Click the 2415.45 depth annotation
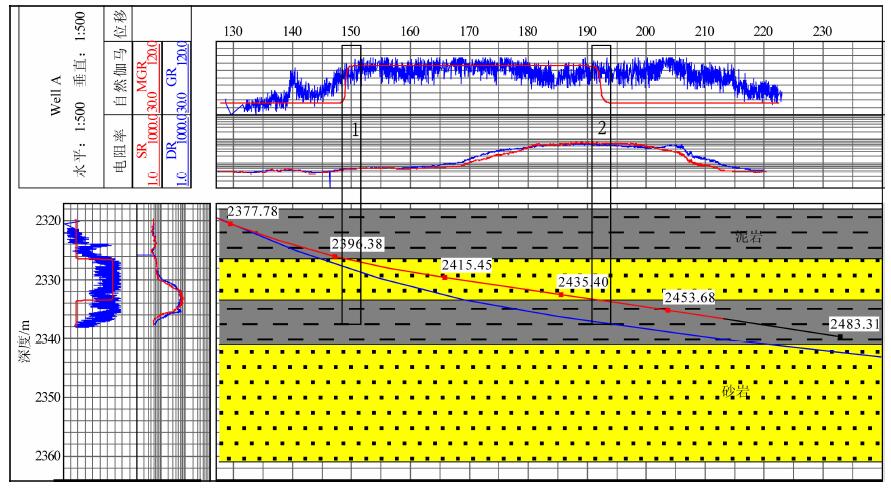The image size is (891, 490). 467,265
